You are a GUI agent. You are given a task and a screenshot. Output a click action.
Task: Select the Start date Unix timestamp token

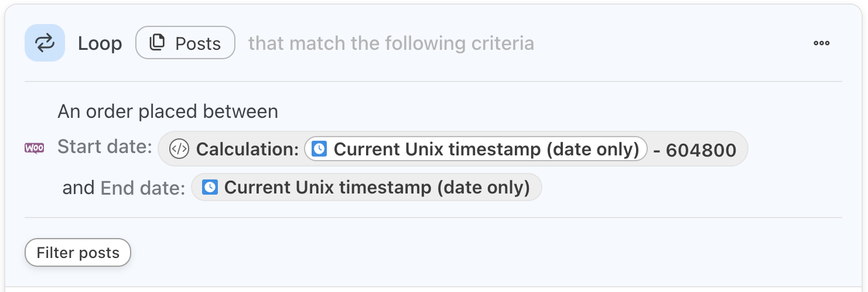point(476,149)
